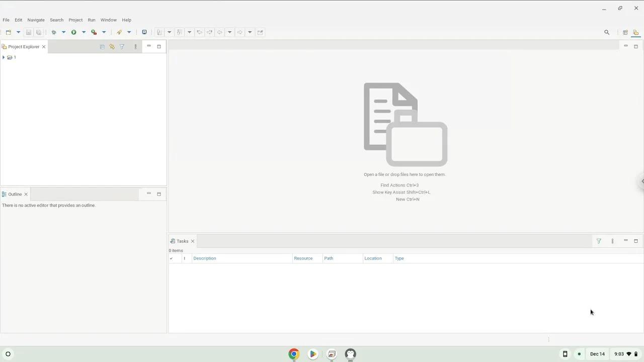Launch a Debug session from the toolbar
The image size is (644, 362).
54,32
